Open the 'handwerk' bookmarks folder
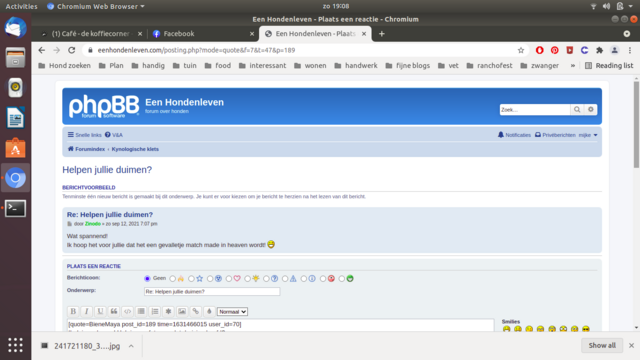Screen dimensions: 640x360 356,66
